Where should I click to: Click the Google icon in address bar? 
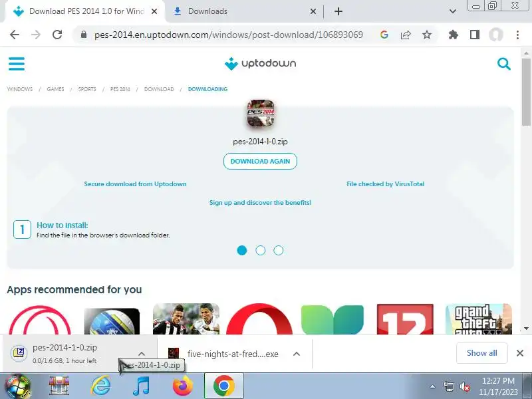pos(384,35)
